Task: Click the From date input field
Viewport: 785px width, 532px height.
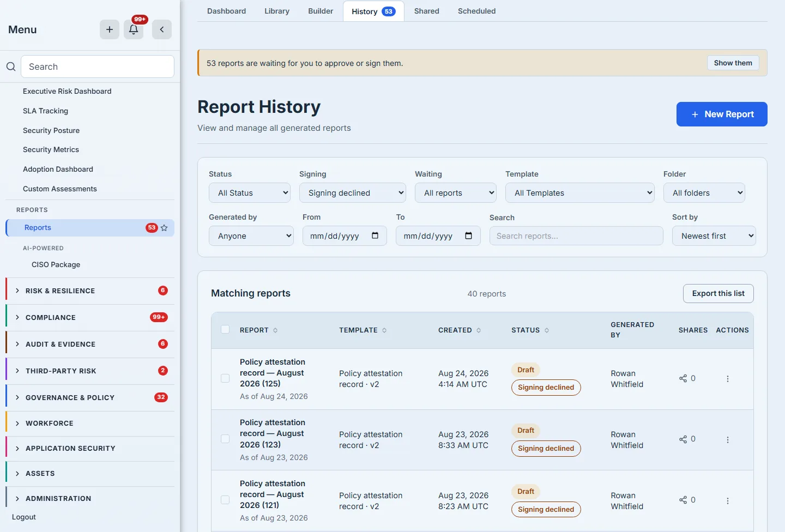Action: 345,236
